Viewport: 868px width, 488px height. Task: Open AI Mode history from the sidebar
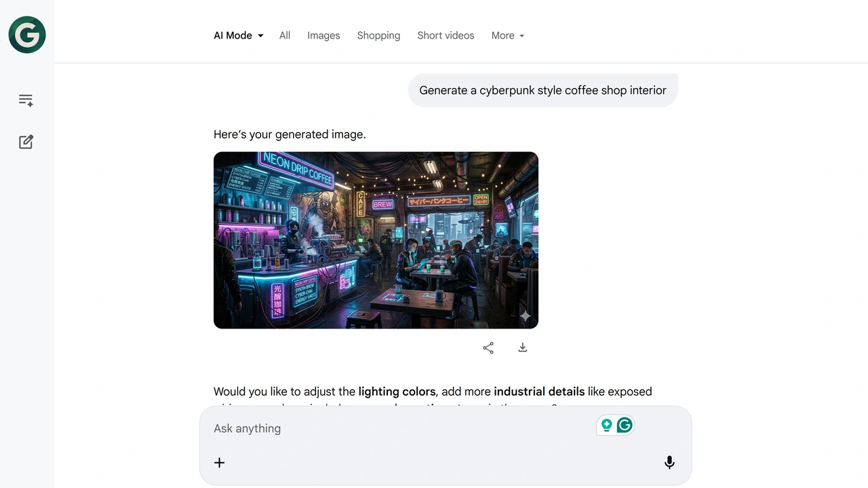tap(26, 100)
